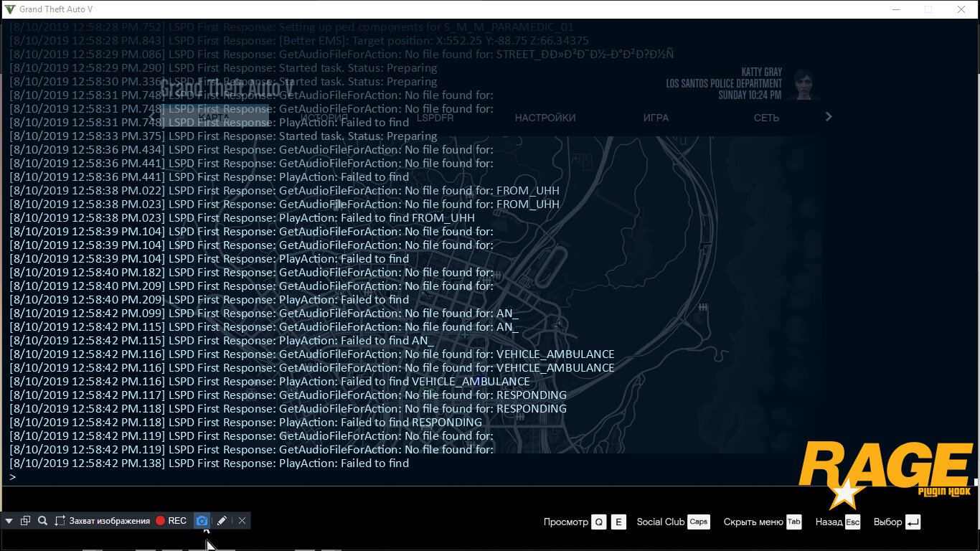The width and height of the screenshot is (980, 551).
Task: Minimize the Grand Theft Auto V window
Action: click(895, 9)
